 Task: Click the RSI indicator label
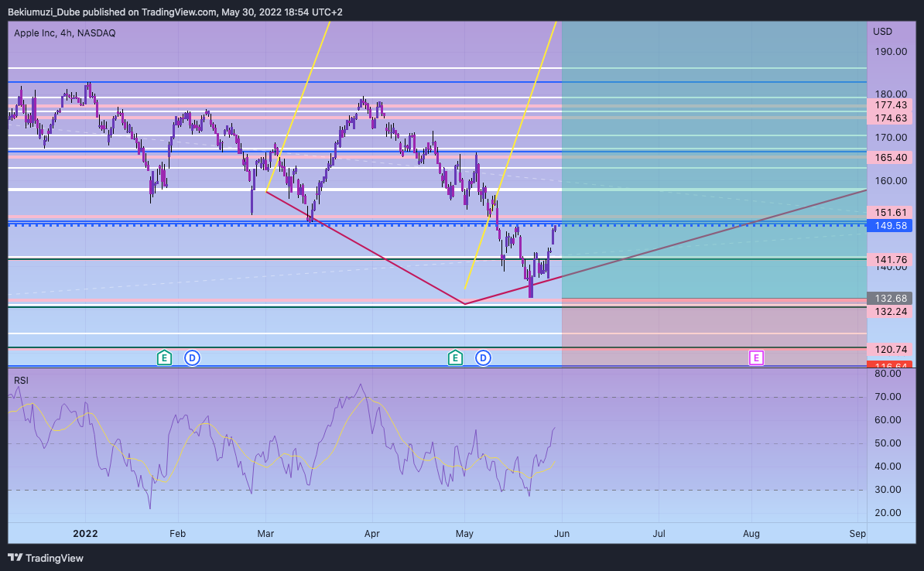click(x=21, y=380)
